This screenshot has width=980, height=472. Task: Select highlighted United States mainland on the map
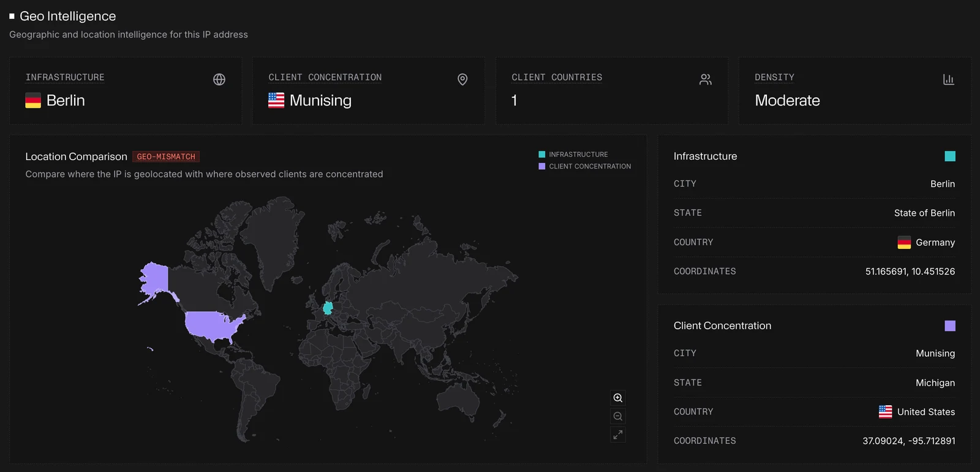tap(211, 325)
